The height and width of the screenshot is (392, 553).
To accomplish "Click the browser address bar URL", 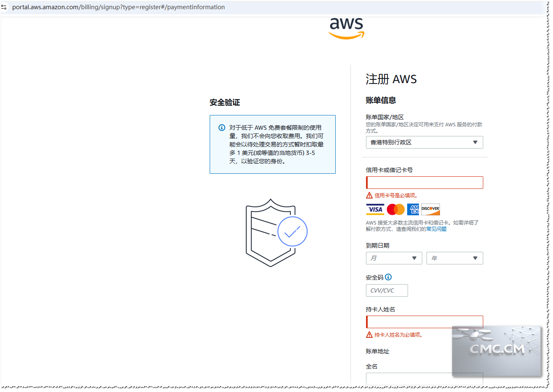I will 118,7.
